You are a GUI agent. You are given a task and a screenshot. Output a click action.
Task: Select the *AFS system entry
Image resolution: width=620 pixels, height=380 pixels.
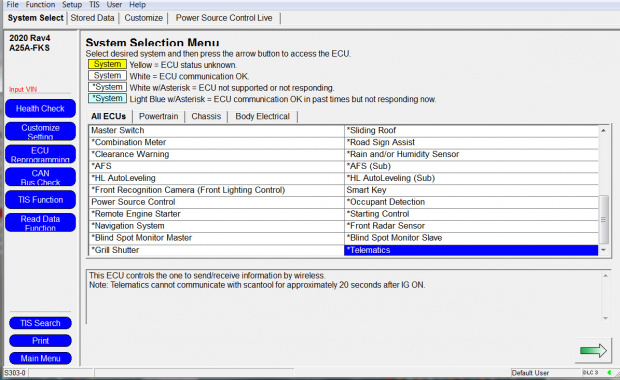[217, 166]
